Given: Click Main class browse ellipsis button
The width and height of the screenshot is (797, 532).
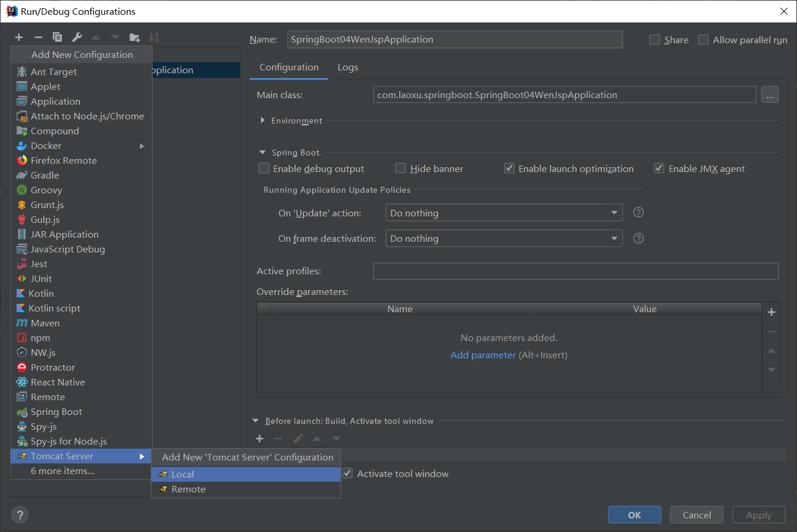Looking at the screenshot, I should (x=770, y=95).
